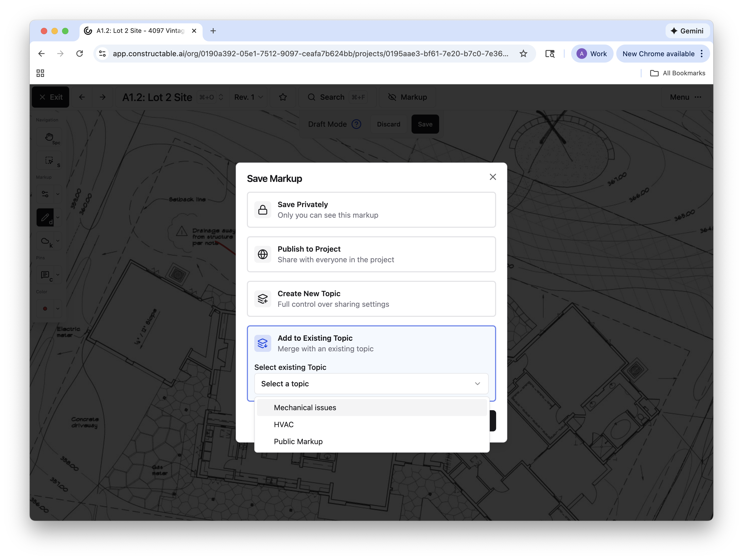Expand the comment pin options arrow
Screen dimensions: 743x560
click(58, 275)
